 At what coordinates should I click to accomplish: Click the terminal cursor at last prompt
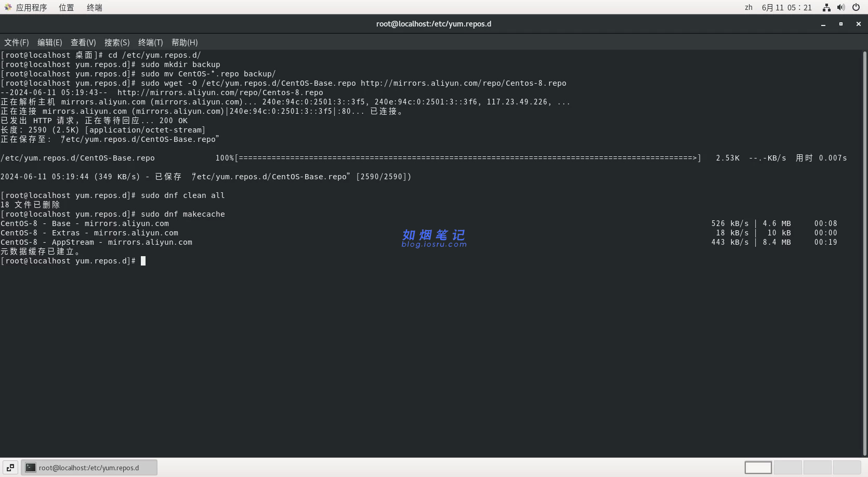point(143,261)
